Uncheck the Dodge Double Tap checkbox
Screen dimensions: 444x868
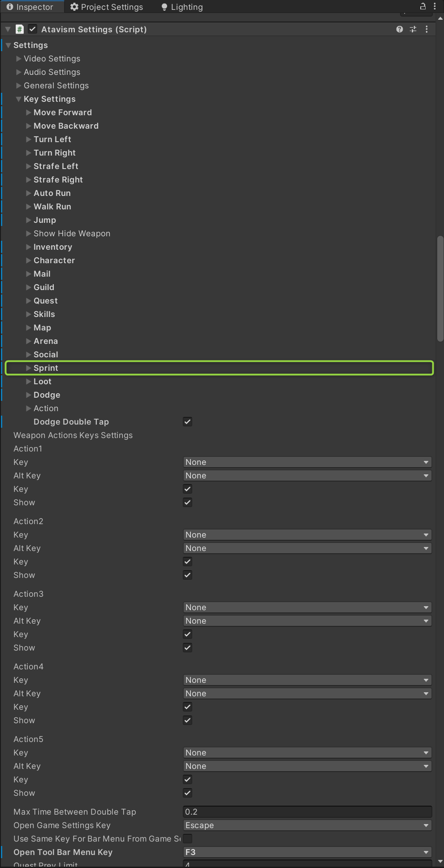click(x=188, y=422)
